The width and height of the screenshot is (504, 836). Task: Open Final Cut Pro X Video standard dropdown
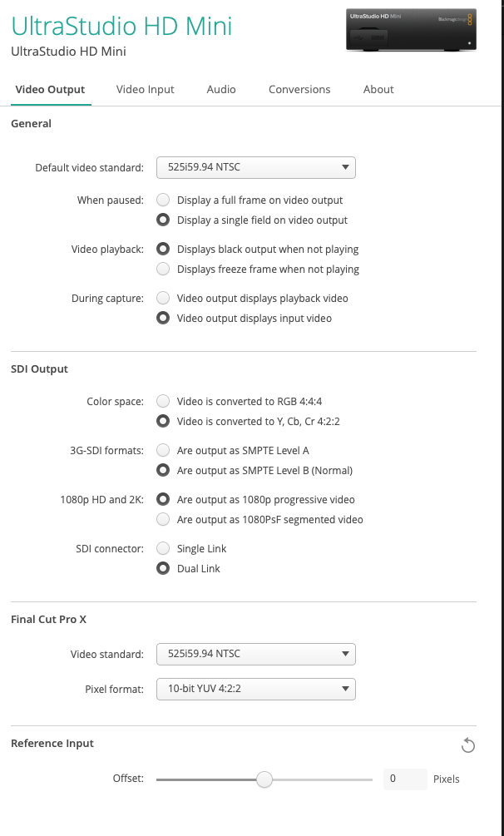click(x=255, y=653)
